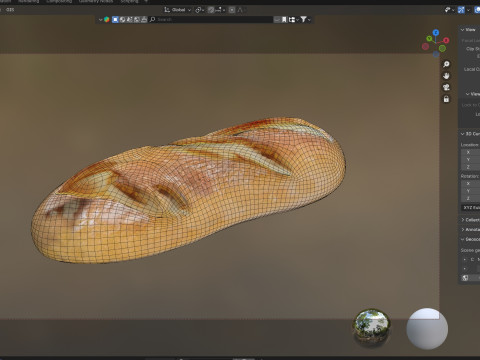
Task: Toggle the third filter icon in row
Action: point(129,20)
